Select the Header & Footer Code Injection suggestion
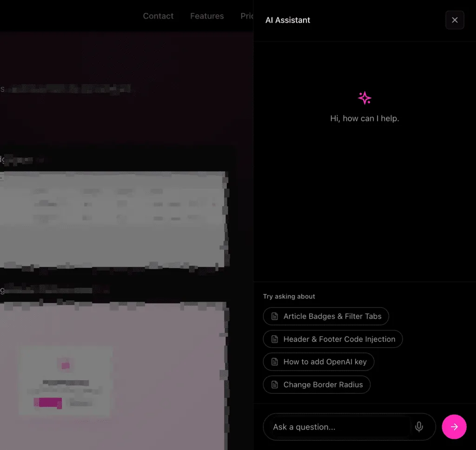The image size is (476, 450). (x=333, y=339)
